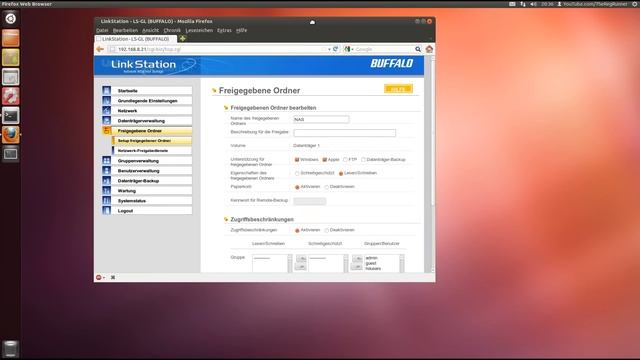Click the Beschreibung für die Freigabe field
The width and height of the screenshot is (640, 360).
tap(344, 133)
